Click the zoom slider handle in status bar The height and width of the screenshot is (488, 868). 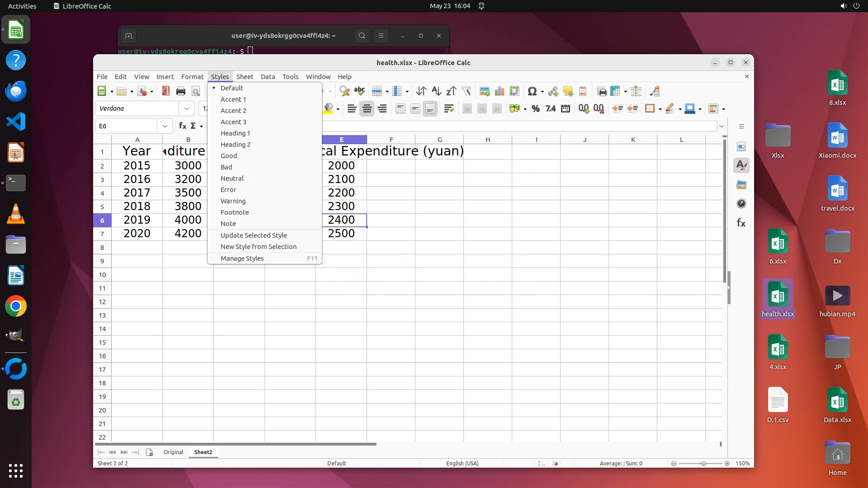click(x=703, y=464)
